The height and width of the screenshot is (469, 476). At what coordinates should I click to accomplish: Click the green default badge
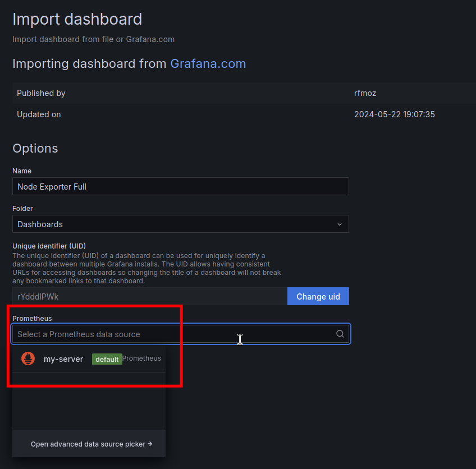pos(107,359)
